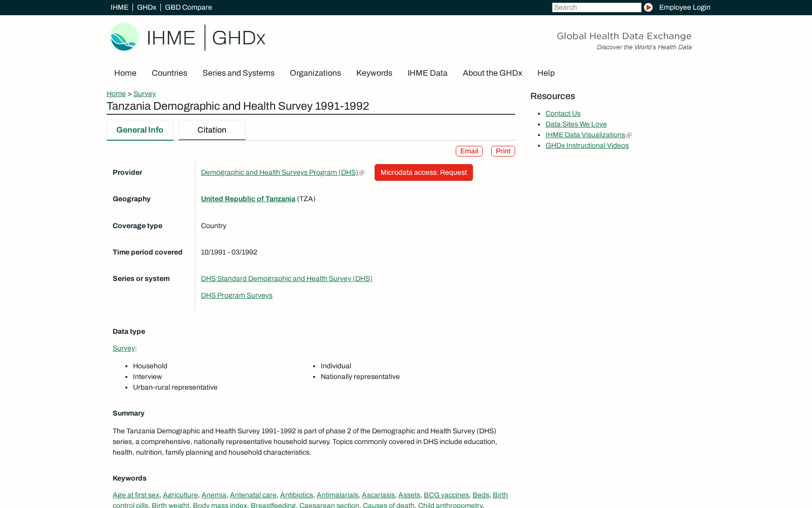Click the Survey link under Data type
Viewport: 812px width, 508px height.
124,348
